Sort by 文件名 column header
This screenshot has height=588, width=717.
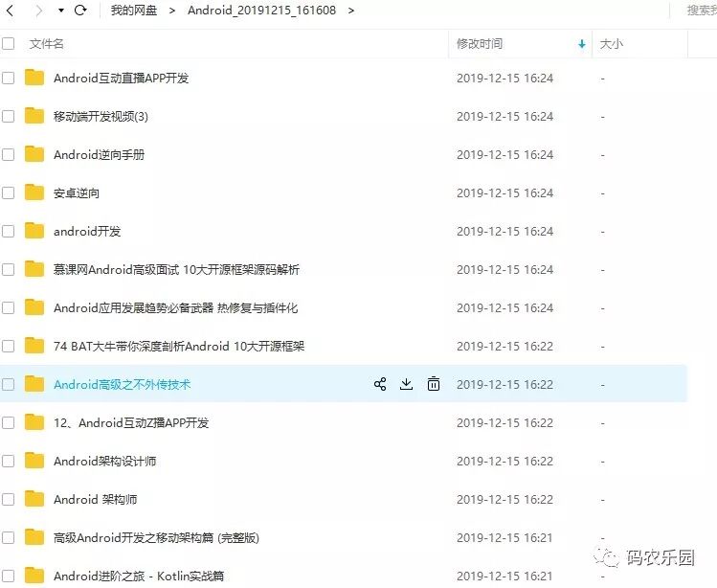click(x=47, y=44)
